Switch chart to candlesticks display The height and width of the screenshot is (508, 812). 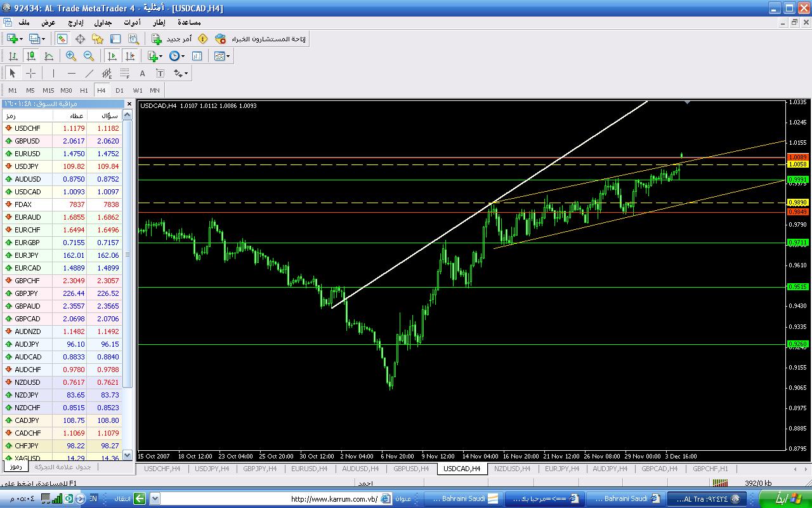click(x=30, y=56)
